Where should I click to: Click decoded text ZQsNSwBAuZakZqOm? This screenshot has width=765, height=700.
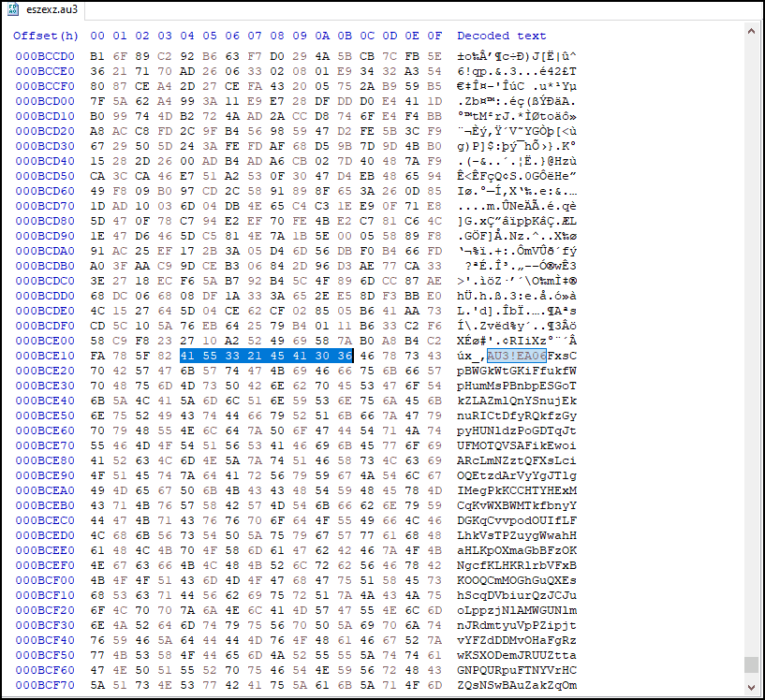(517, 685)
